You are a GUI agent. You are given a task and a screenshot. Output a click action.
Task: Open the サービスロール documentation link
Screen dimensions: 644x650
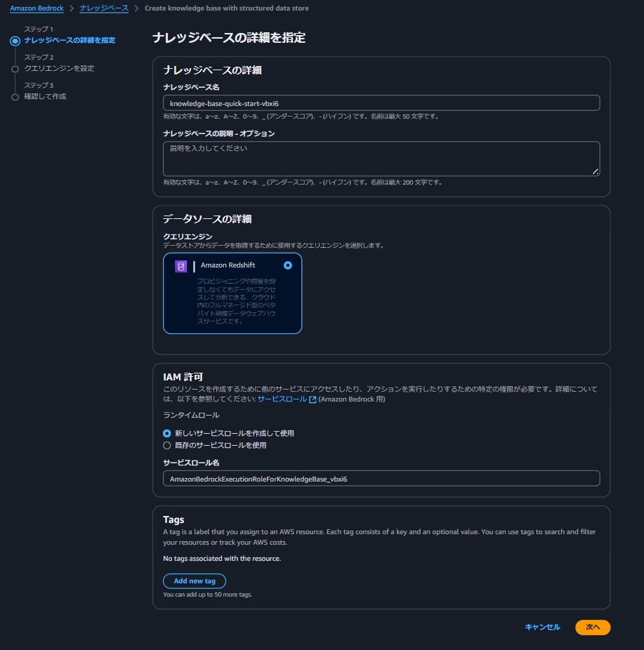coord(282,399)
